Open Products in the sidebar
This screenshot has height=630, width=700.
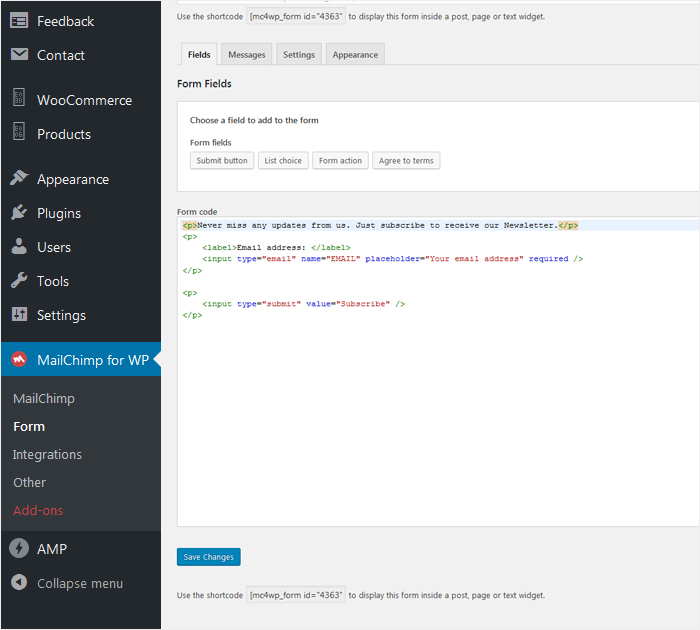click(64, 134)
